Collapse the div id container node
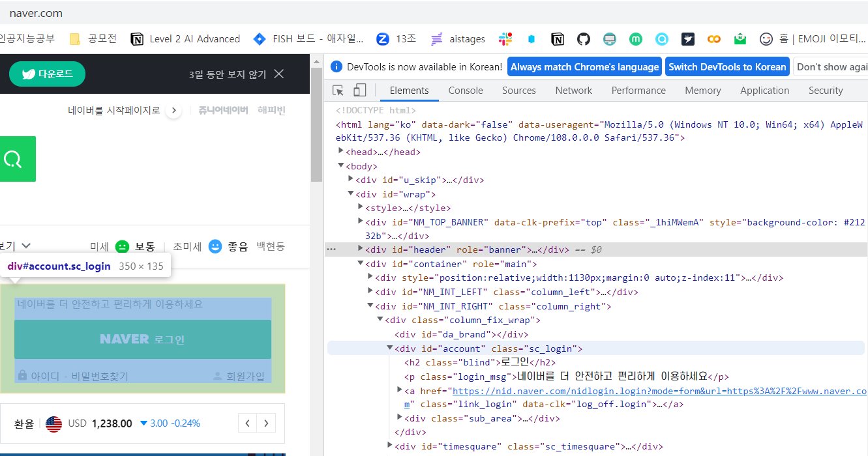The image size is (868, 456). [x=361, y=264]
